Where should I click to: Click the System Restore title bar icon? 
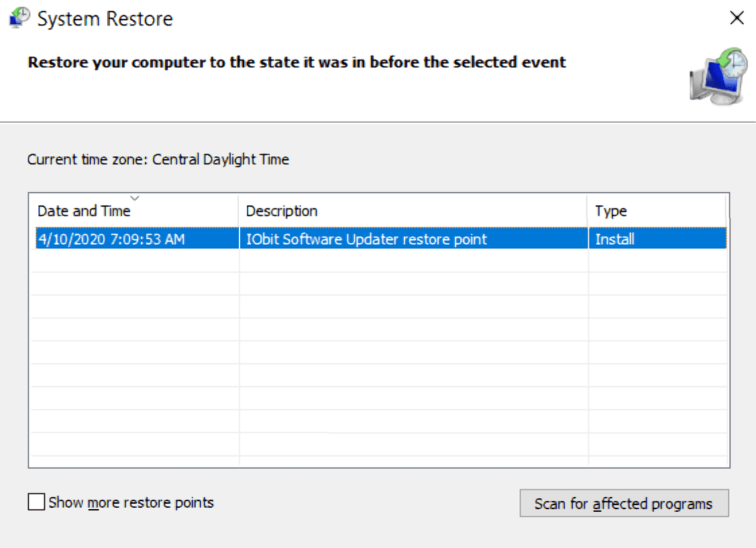(x=17, y=18)
